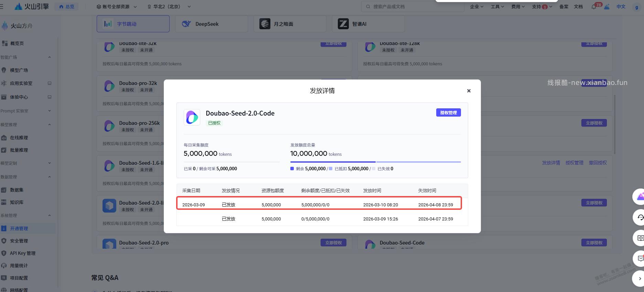Close the 发放详情 dialog
Image resolution: width=644 pixels, height=292 pixels.
click(x=469, y=91)
